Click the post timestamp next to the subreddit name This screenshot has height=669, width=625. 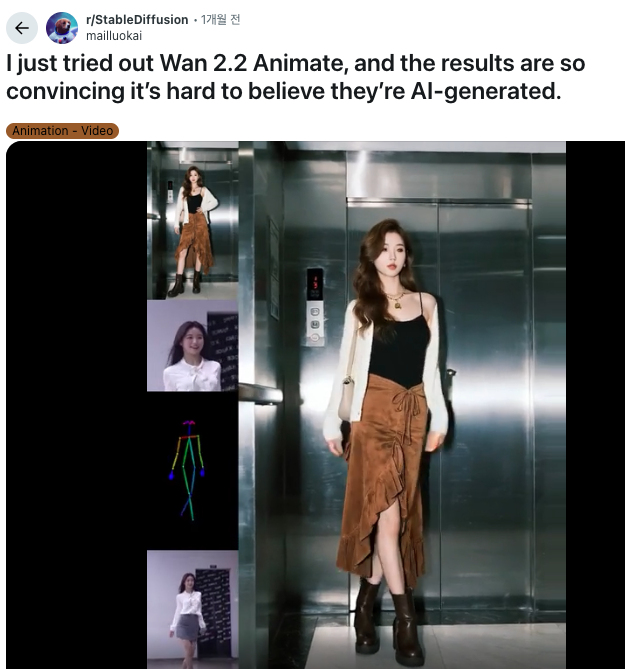click(x=221, y=20)
